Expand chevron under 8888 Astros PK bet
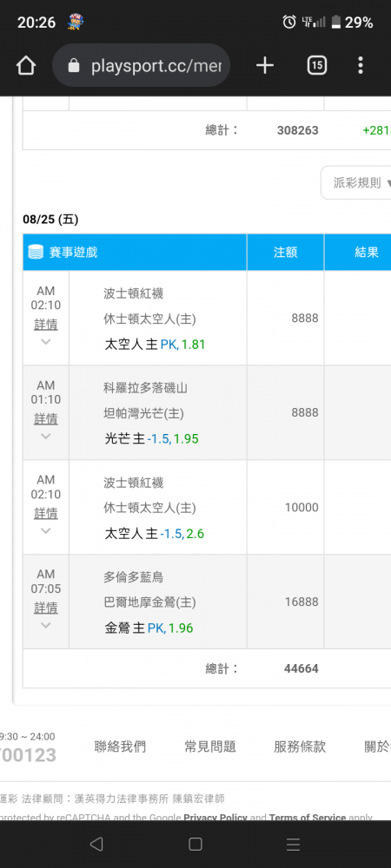Viewport: 391px width, 868px height. pos(46,341)
